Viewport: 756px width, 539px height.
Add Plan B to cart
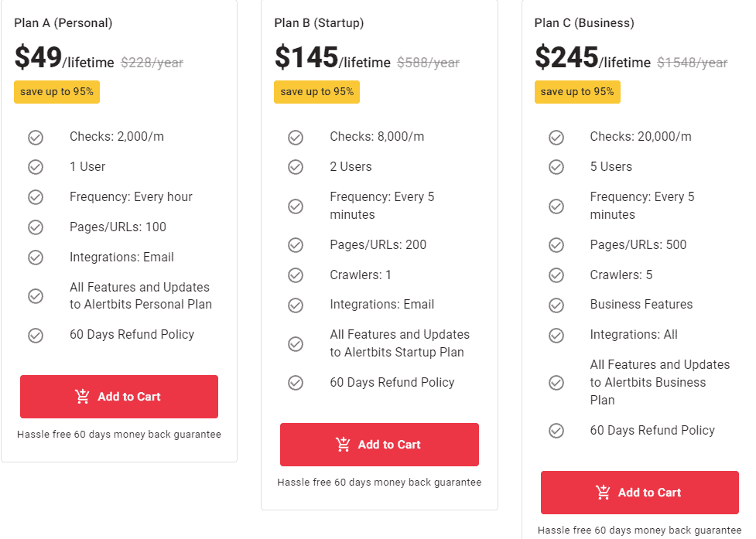[x=379, y=445]
